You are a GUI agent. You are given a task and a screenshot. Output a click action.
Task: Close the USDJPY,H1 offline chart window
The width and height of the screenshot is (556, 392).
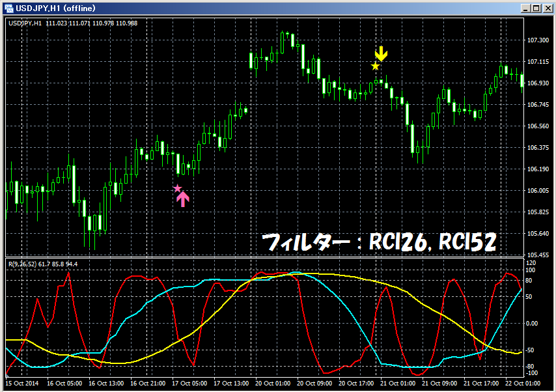coord(548,8)
